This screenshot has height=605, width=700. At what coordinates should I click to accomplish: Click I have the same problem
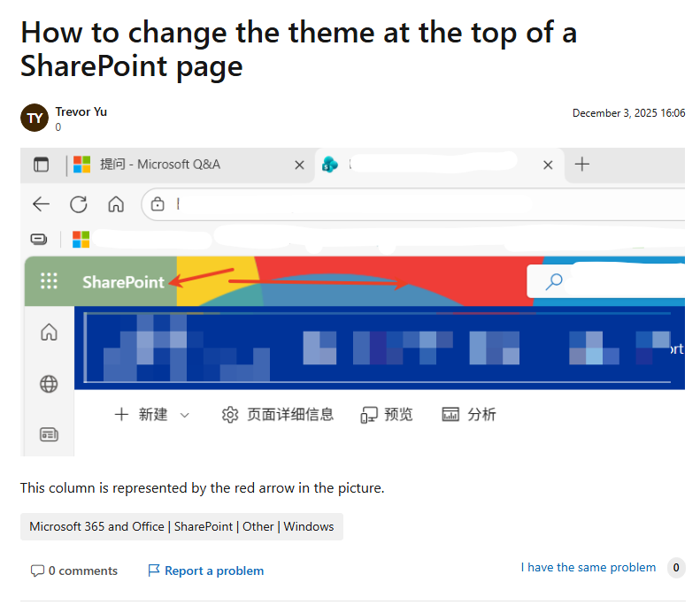(588, 568)
